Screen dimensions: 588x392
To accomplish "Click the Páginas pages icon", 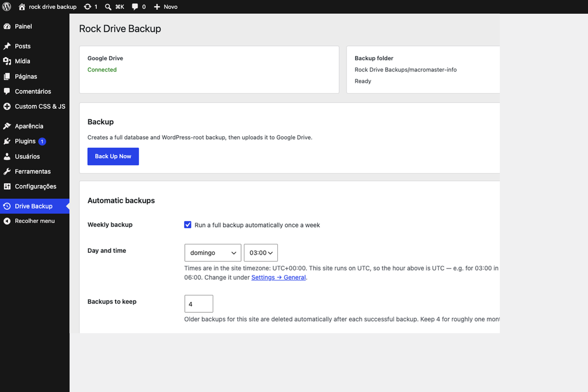I will click(x=7, y=76).
